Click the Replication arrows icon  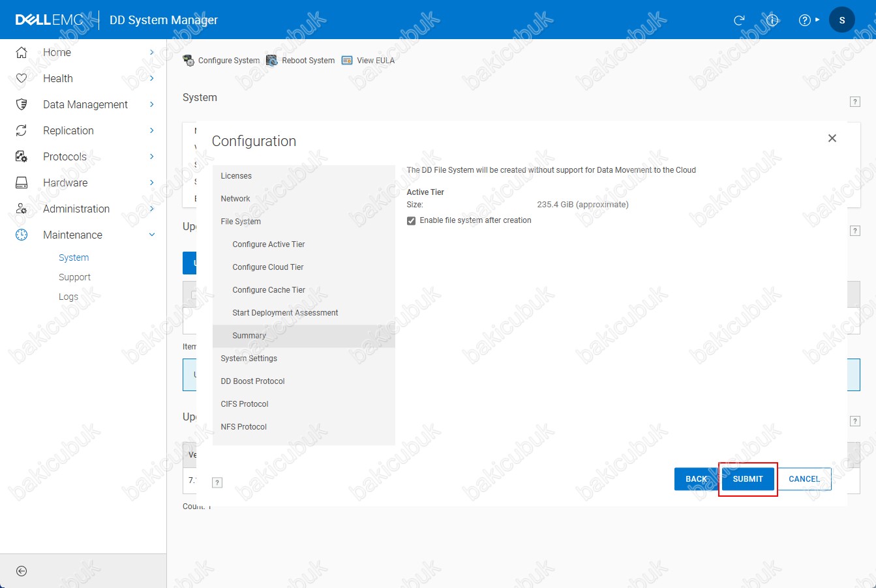22,130
